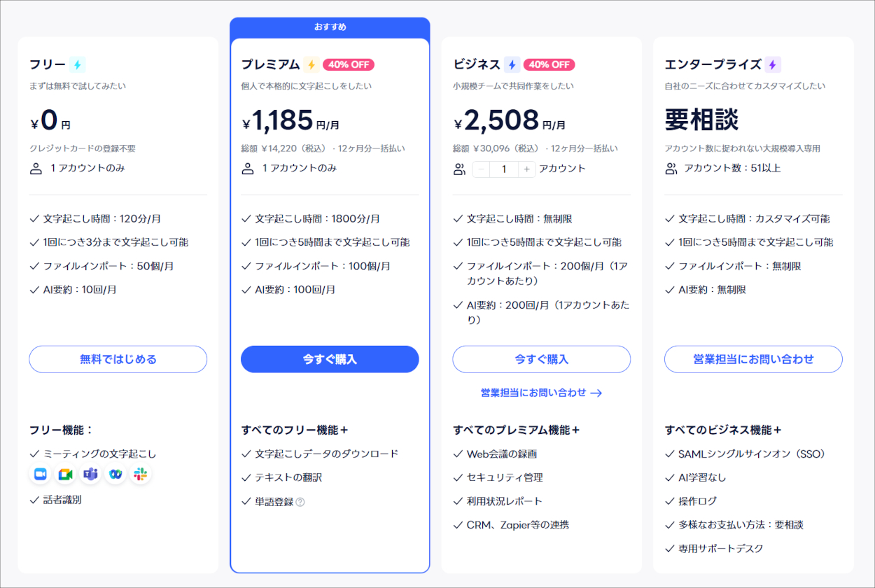Click the account person icon in the Business plan

tap(461, 168)
